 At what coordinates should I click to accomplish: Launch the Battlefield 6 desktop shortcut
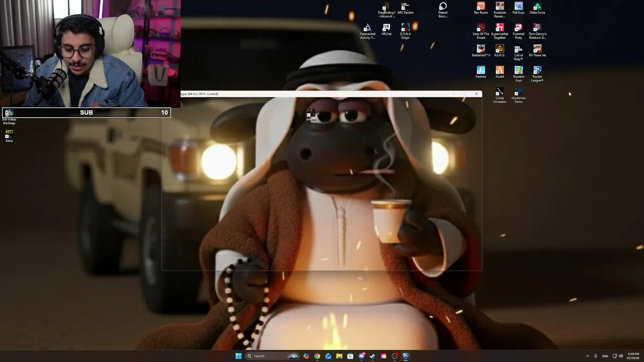pos(481,51)
